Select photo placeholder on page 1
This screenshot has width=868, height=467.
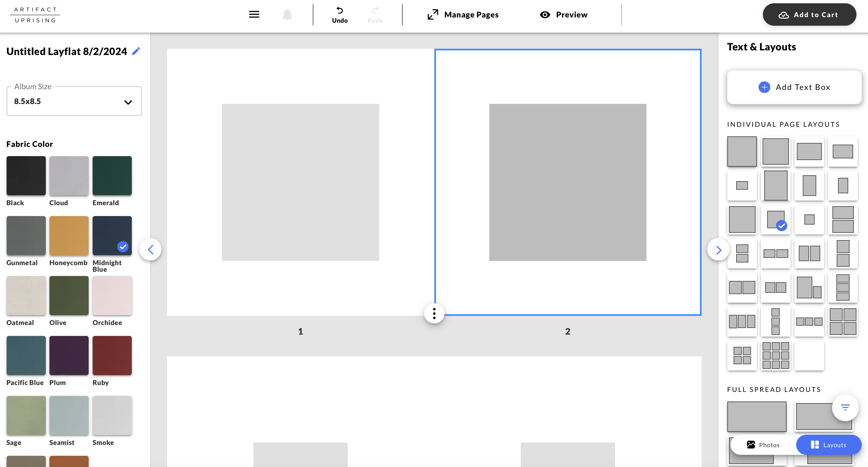click(x=300, y=182)
